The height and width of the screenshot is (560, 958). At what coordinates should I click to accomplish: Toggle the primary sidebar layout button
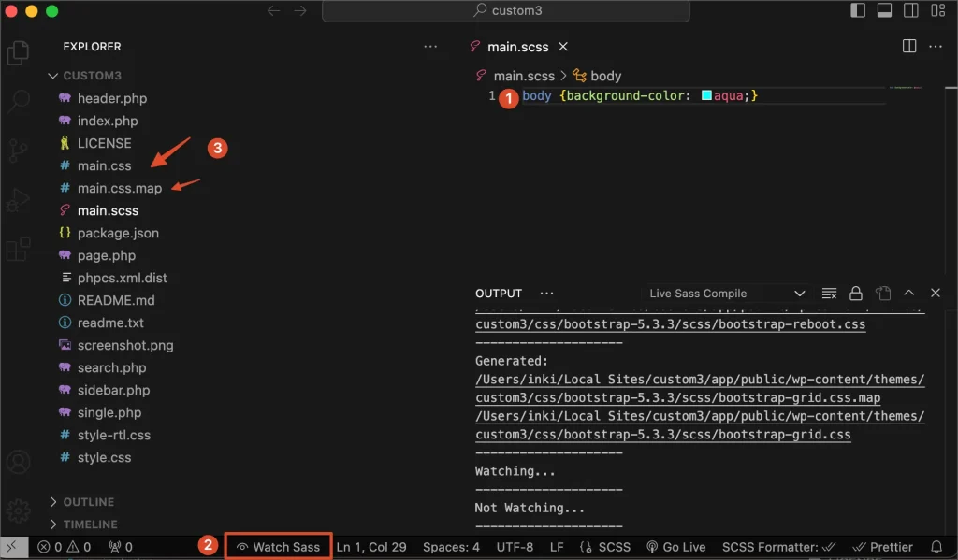tap(858, 11)
